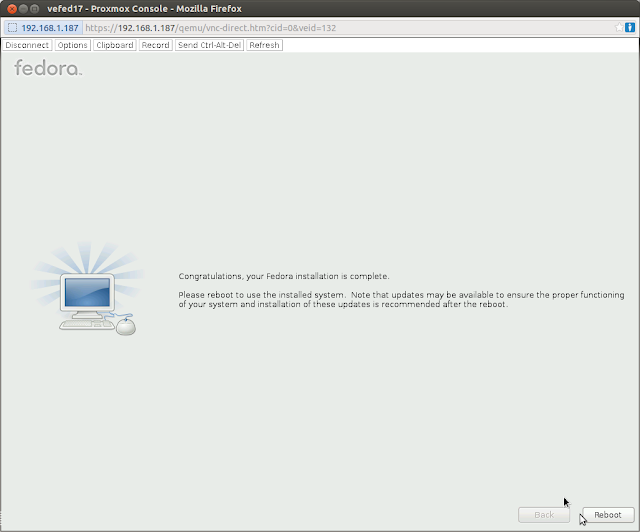Click the site identity icon beside 192.168.1.187
This screenshot has height=532, width=640.
[12, 28]
